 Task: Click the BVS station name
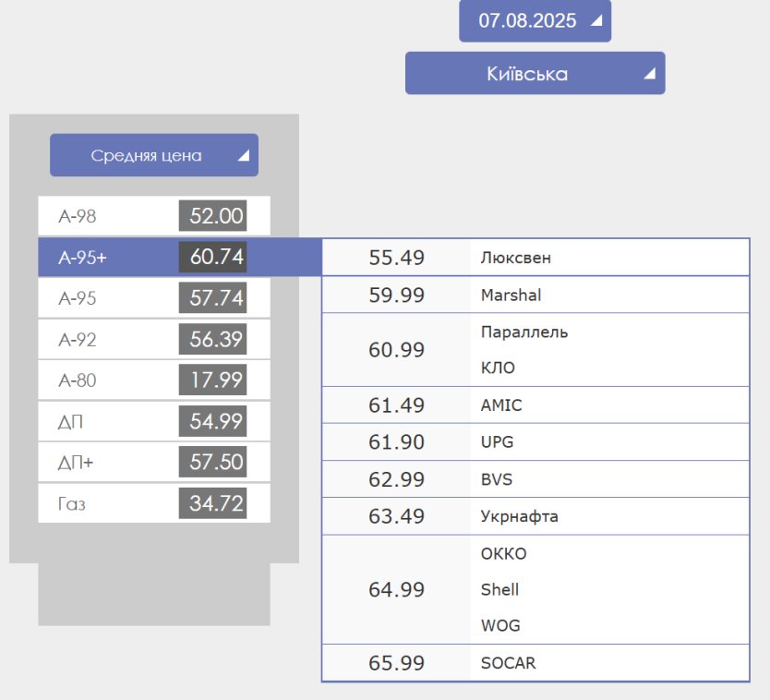pos(497,479)
